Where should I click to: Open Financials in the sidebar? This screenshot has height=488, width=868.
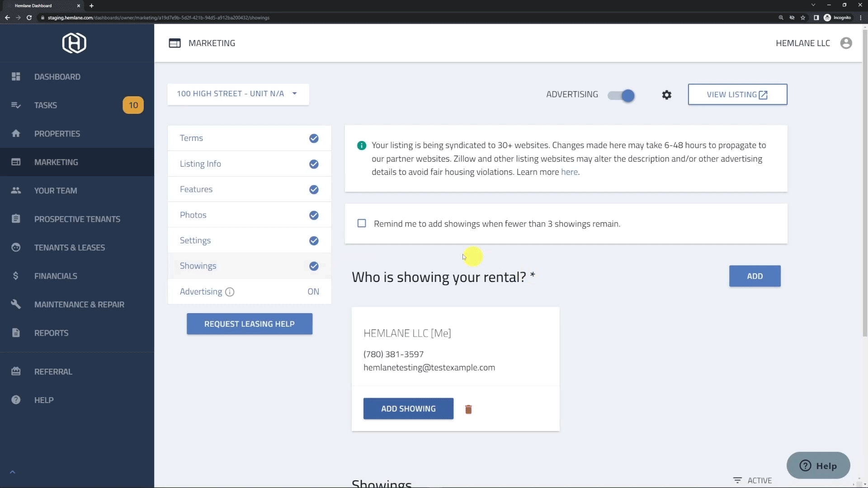coord(77,276)
